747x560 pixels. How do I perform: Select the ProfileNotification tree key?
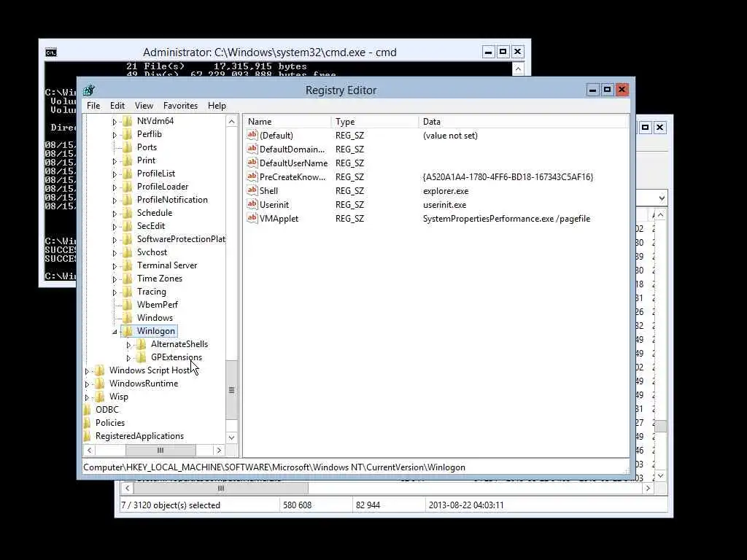tap(172, 200)
